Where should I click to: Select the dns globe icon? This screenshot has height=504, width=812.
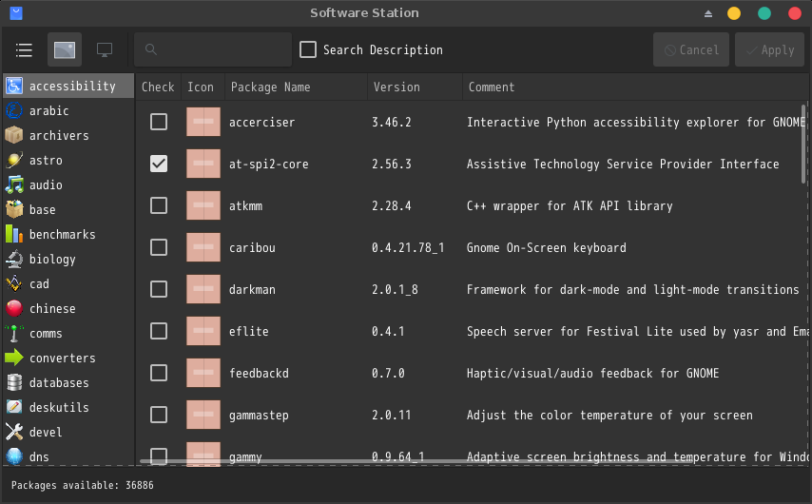pyautogui.click(x=14, y=456)
